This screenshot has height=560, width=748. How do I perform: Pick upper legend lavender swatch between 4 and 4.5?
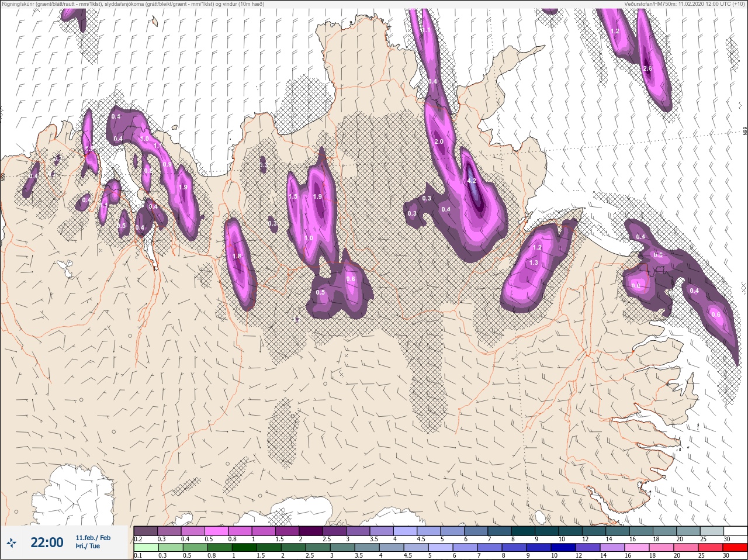click(x=405, y=531)
